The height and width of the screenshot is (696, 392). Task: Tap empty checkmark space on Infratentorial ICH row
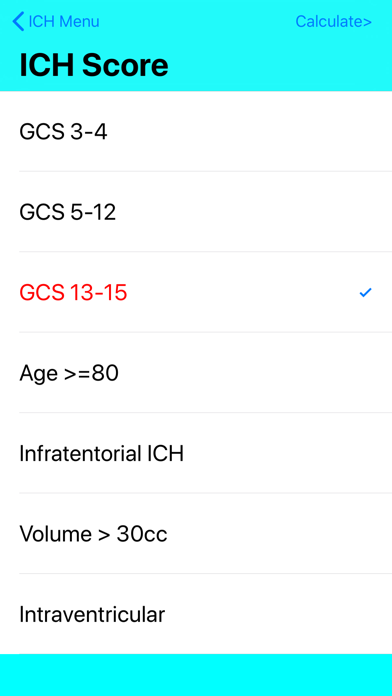(365, 453)
